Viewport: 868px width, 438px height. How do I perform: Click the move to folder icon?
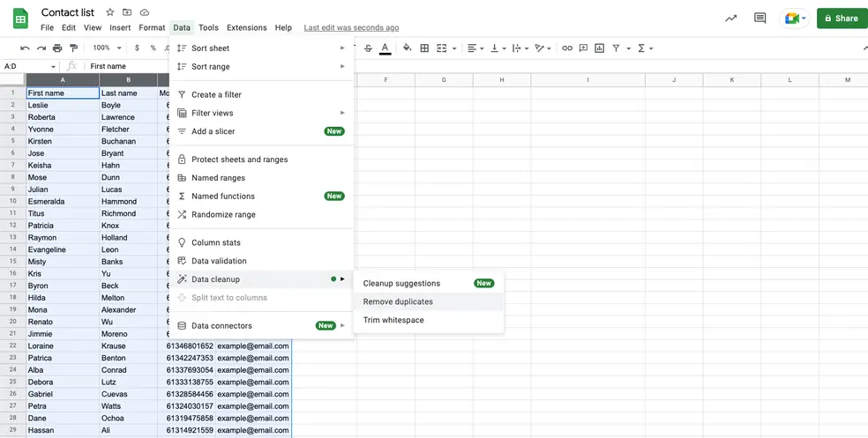pos(127,12)
